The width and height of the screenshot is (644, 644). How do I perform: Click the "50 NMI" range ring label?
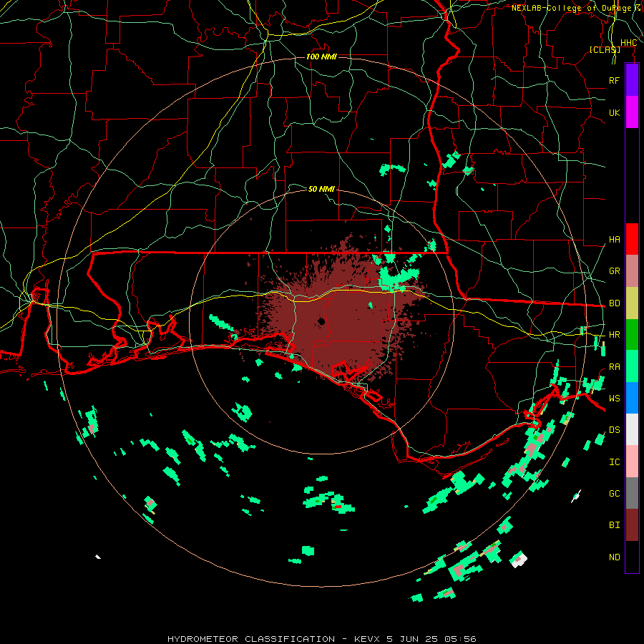coord(321,189)
